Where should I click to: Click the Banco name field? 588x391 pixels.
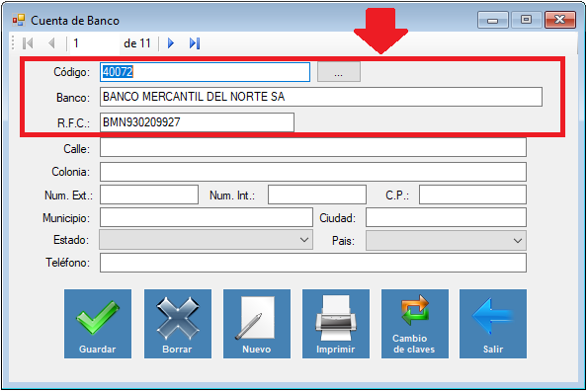tap(321, 97)
